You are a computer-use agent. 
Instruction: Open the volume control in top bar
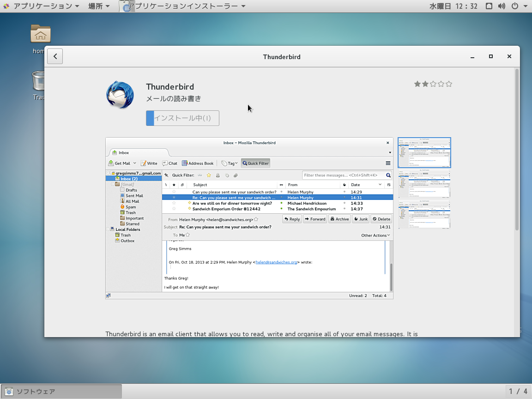pyautogui.click(x=502, y=6)
